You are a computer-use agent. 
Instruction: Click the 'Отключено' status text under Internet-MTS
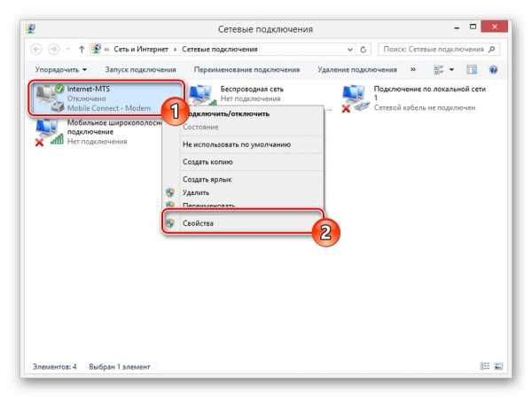click(x=87, y=98)
